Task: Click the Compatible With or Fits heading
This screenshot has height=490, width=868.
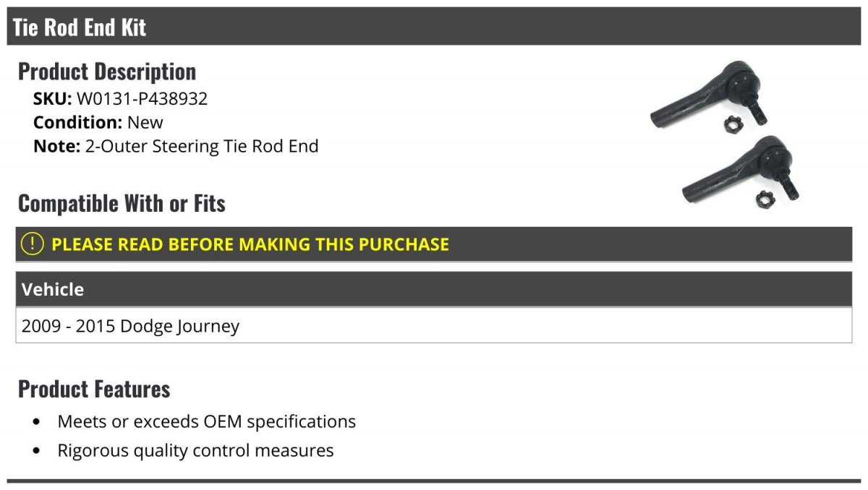Action: [x=122, y=204]
